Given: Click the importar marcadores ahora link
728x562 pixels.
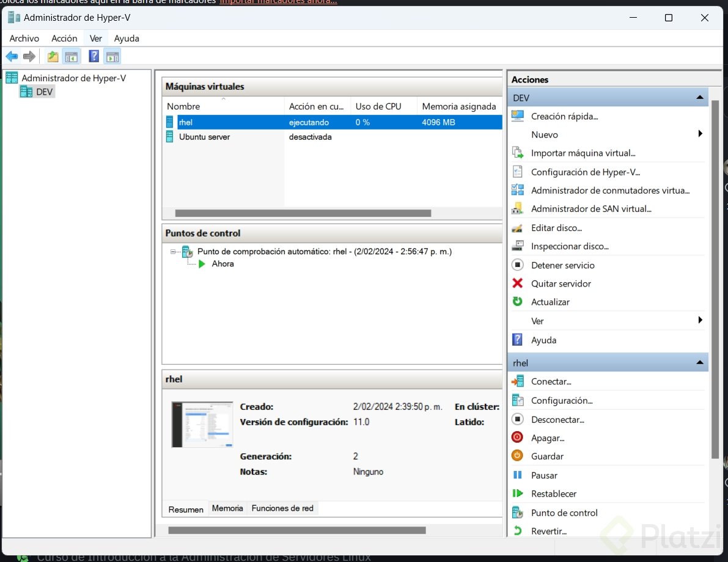Looking at the screenshot, I should pos(278,2).
